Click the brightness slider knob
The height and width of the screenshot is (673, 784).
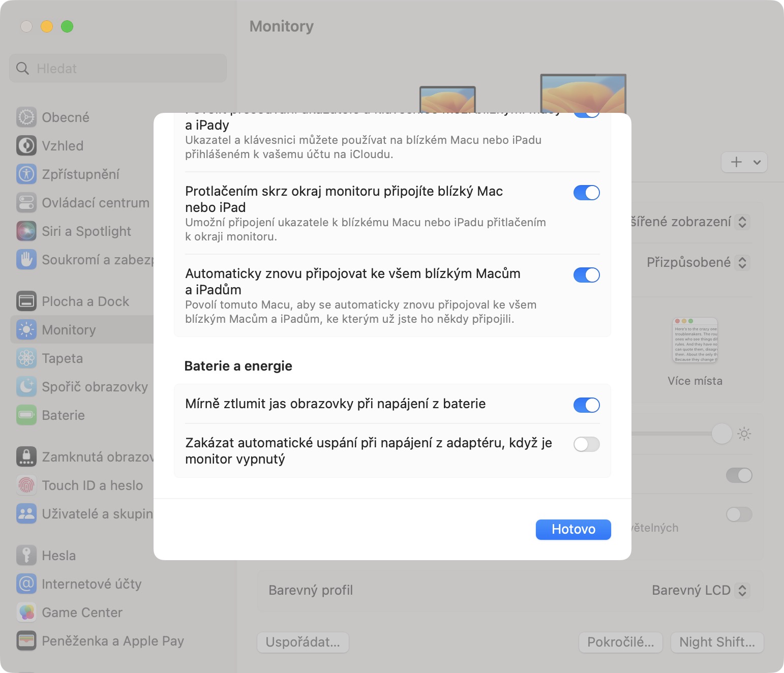721,434
